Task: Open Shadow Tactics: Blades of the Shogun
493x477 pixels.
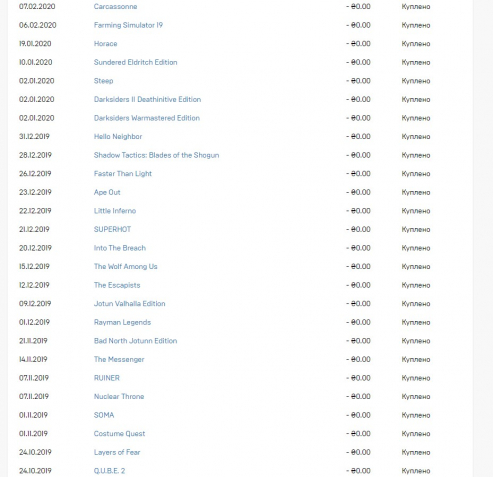Action: click(x=156, y=155)
